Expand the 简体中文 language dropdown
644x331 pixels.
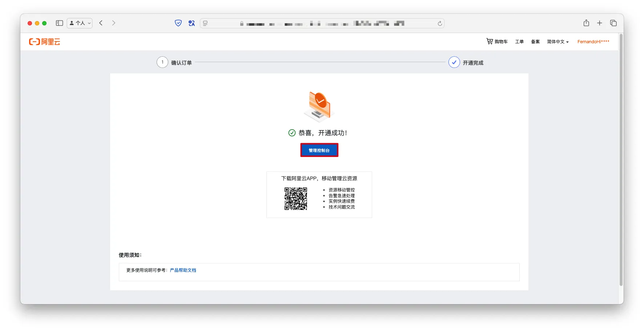pos(558,42)
